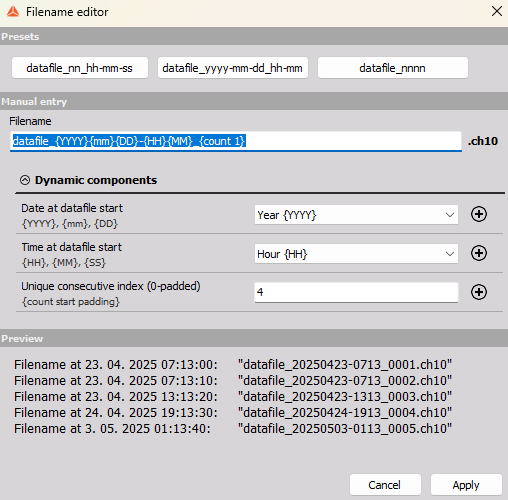Click the add icon for Date at datafile start

click(x=479, y=214)
